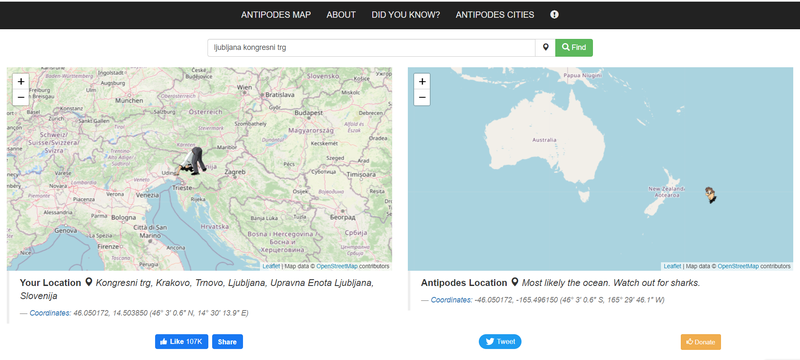The image size is (800, 360).
Task: Focus the location search field
Action: (371, 47)
